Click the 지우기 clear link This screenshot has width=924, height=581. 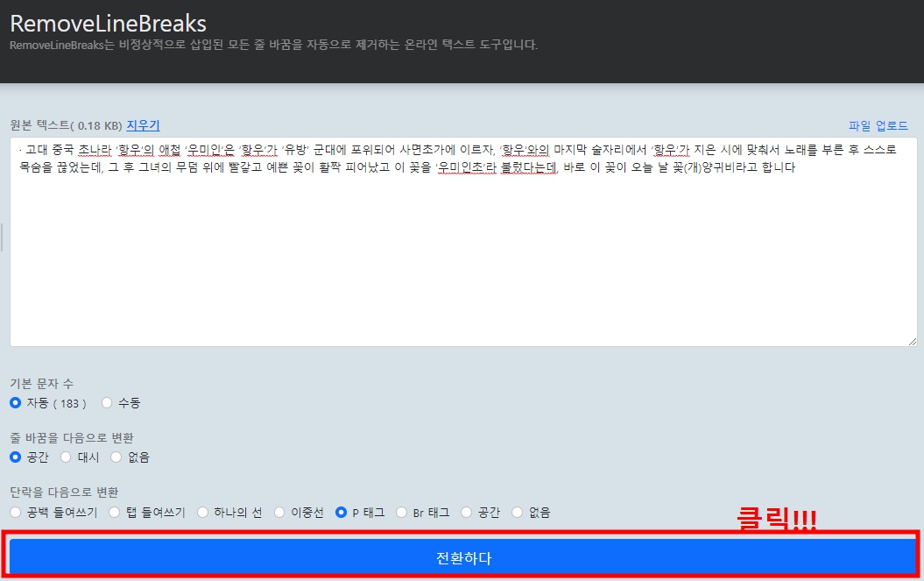tap(143, 125)
